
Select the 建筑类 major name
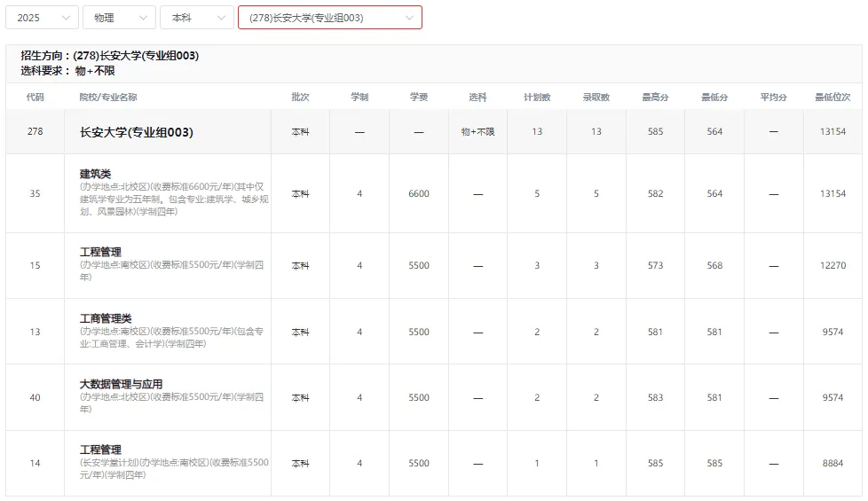click(x=95, y=174)
